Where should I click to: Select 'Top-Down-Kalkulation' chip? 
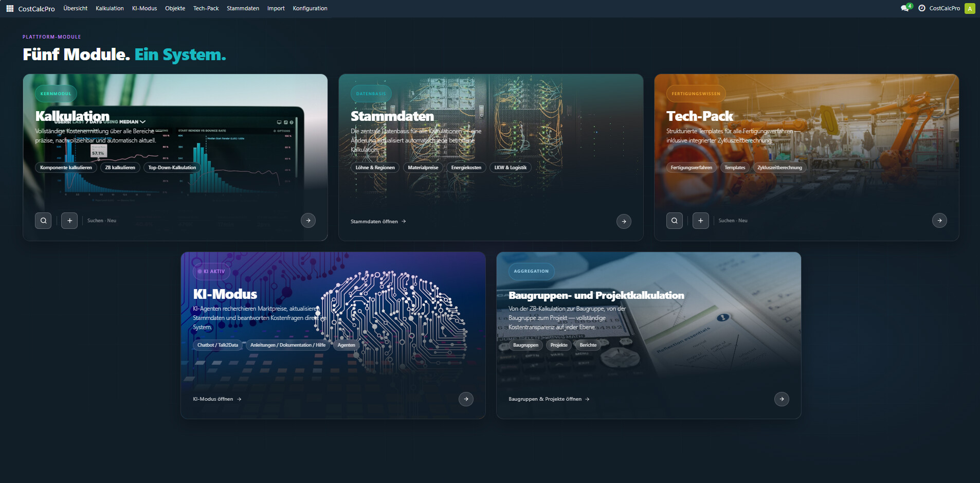(172, 168)
